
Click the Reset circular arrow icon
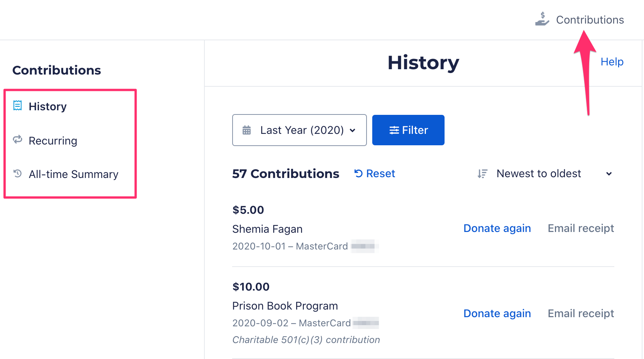tap(358, 173)
